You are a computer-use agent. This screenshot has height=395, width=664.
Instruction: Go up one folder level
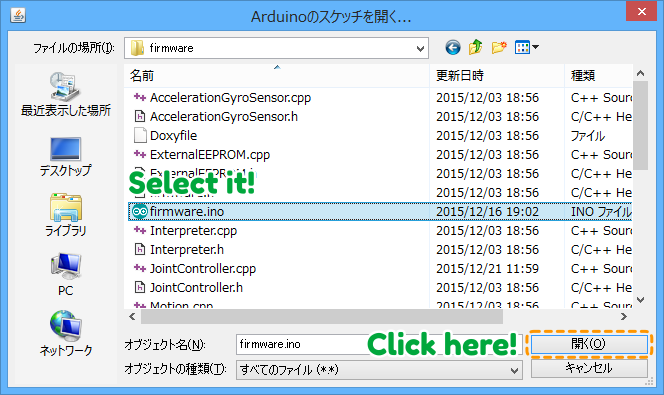[476, 47]
